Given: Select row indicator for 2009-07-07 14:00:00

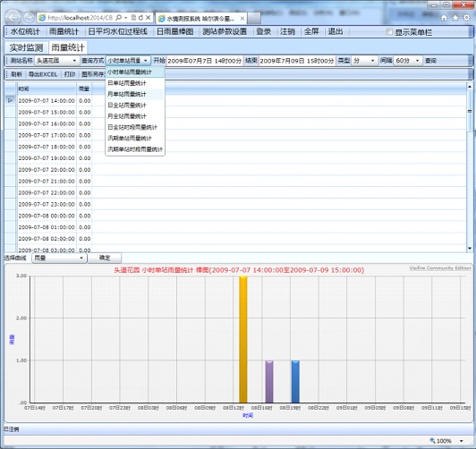Looking at the screenshot, I should pos(11,100).
